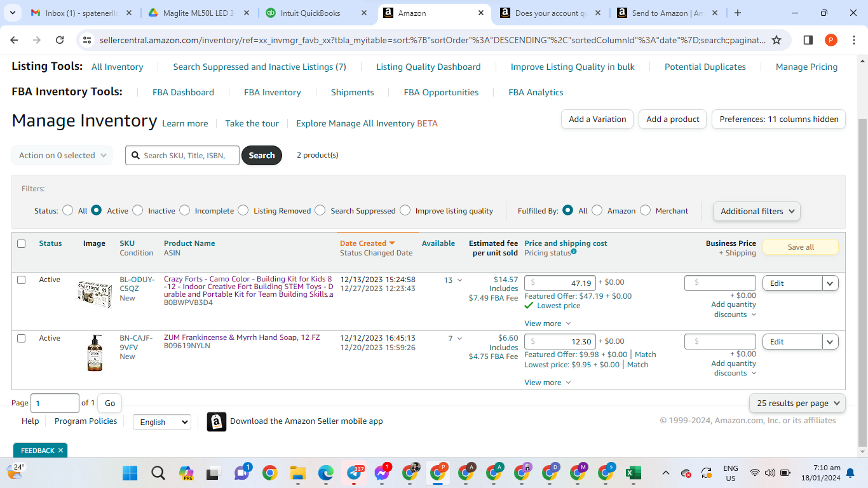The image size is (868, 488).
Task: Click the pricing status info icon
Action: [574, 252]
